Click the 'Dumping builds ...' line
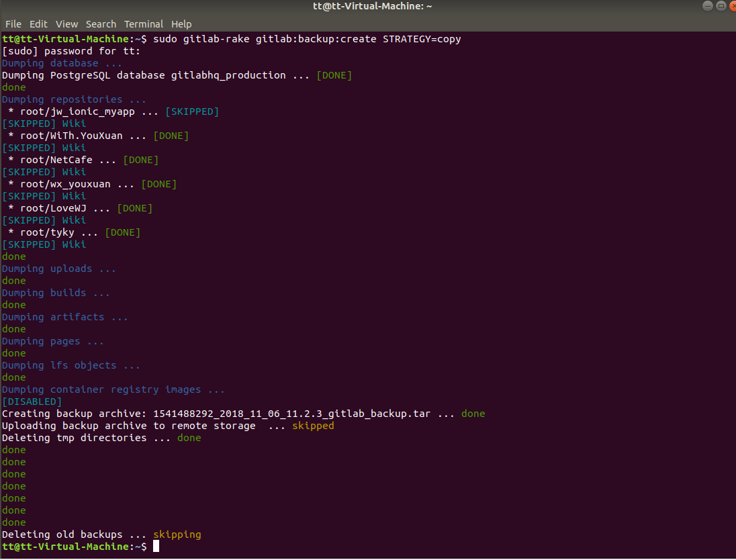The image size is (736, 560). (56, 293)
